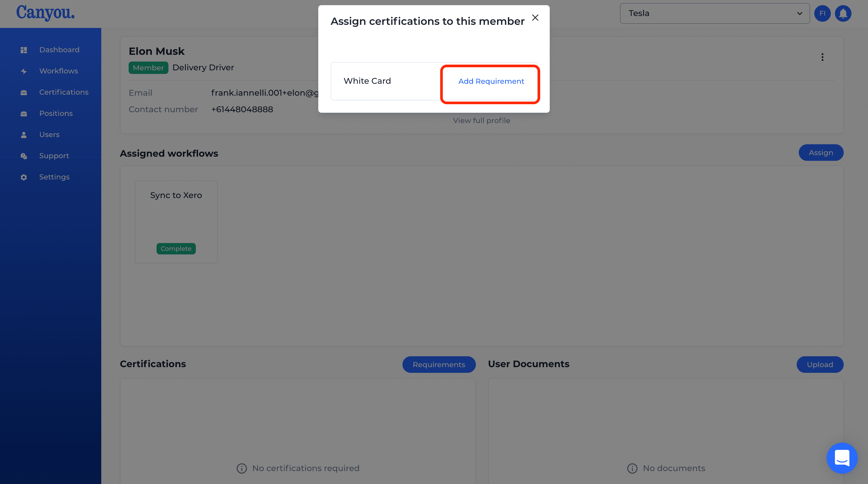The height and width of the screenshot is (484, 868).
Task: Click the White Card certification option
Action: pos(367,80)
